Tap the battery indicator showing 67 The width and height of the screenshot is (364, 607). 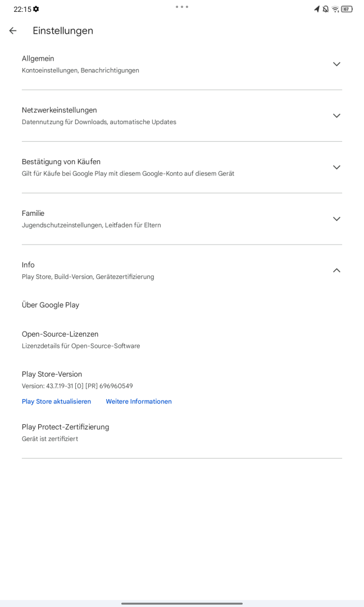(x=347, y=9)
